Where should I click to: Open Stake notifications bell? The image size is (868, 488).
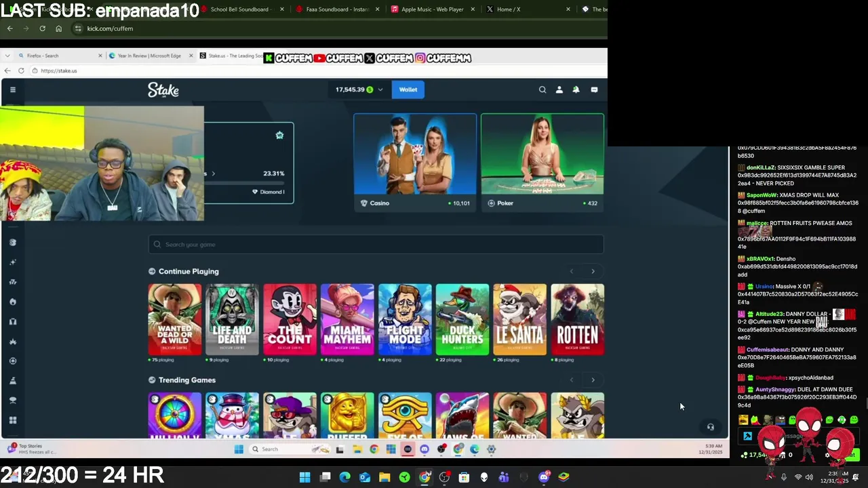point(576,89)
